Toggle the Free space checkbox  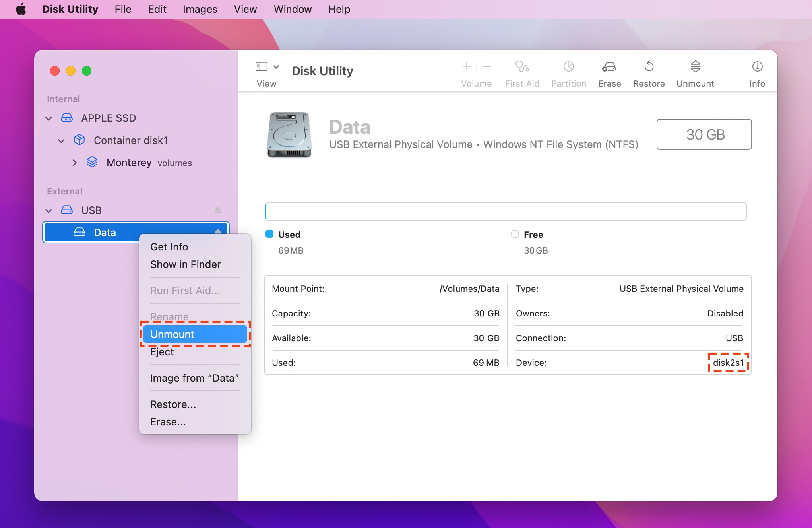(515, 234)
